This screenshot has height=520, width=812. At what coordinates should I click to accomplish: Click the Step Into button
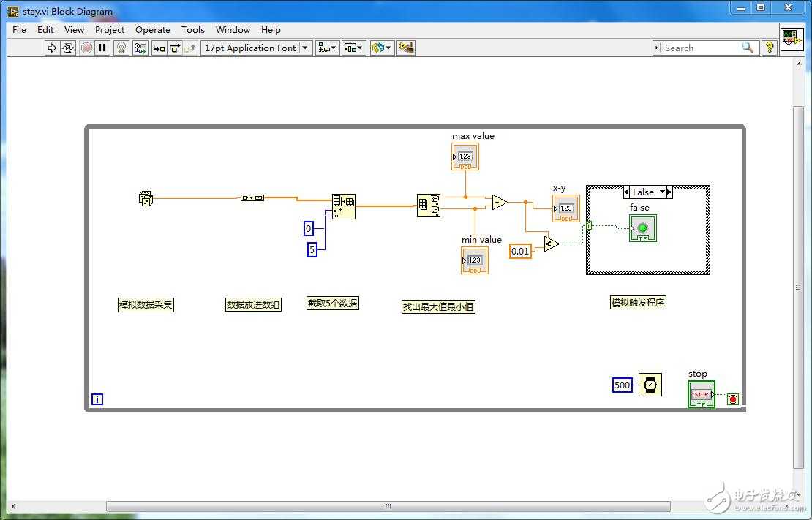point(159,48)
